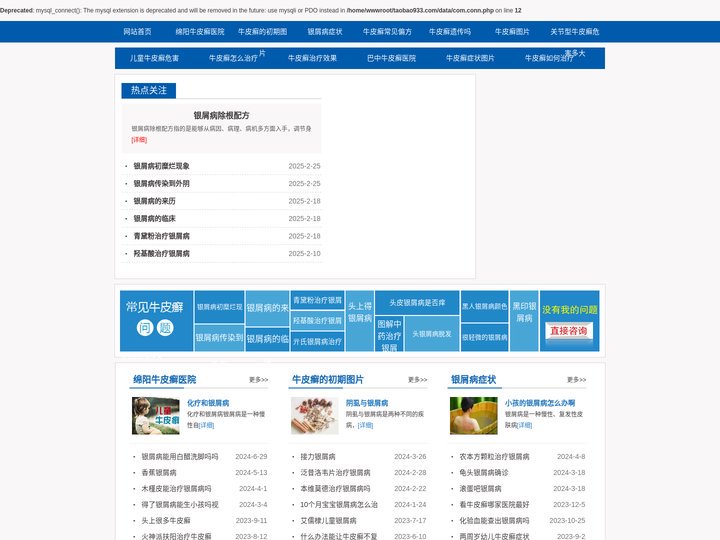720x540 pixels.
Task: Open article 木槿皮能治疗银屑病吗
Action: click(x=176, y=489)
